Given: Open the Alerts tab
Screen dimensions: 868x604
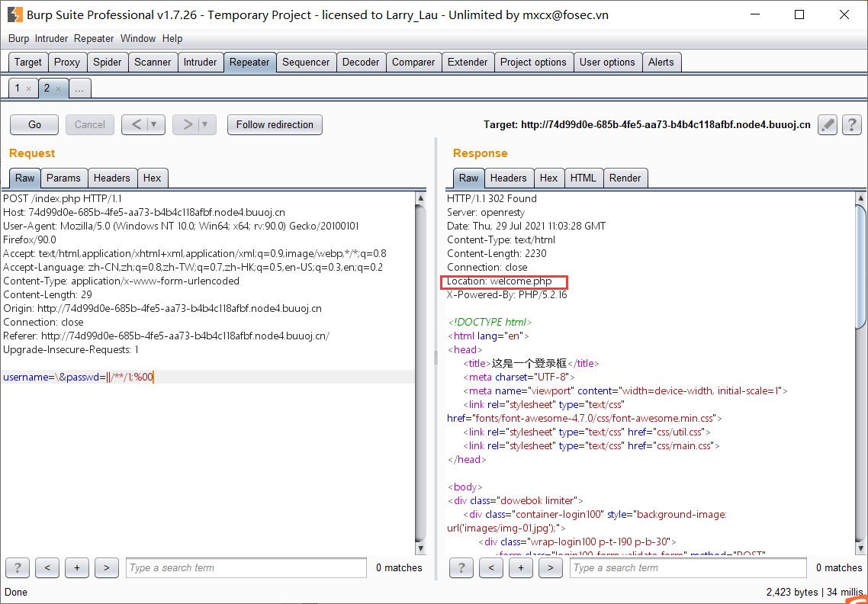Looking at the screenshot, I should pyautogui.click(x=661, y=62).
